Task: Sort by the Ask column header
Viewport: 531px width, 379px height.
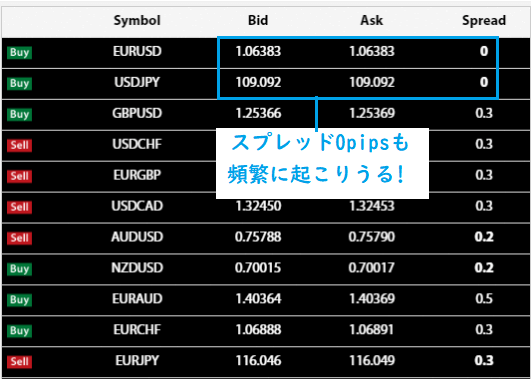Action: (x=371, y=20)
